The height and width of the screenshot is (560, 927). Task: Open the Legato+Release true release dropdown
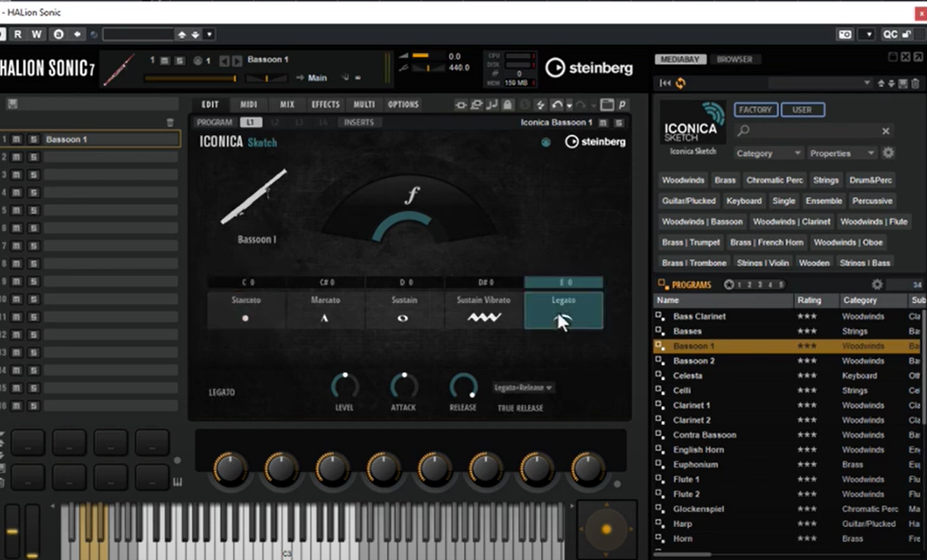524,388
